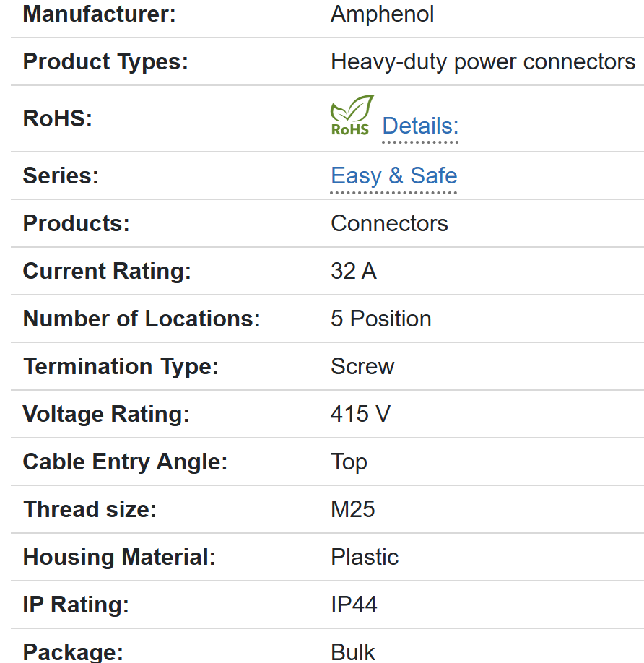Open the Easy & Safe series link
The height and width of the screenshot is (663, 644).
393,175
